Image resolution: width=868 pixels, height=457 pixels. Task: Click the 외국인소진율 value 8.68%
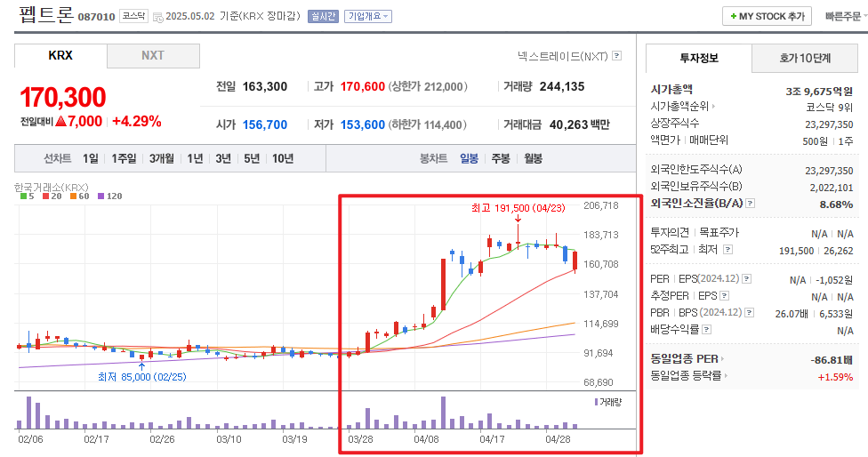click(x=837, y=204)
